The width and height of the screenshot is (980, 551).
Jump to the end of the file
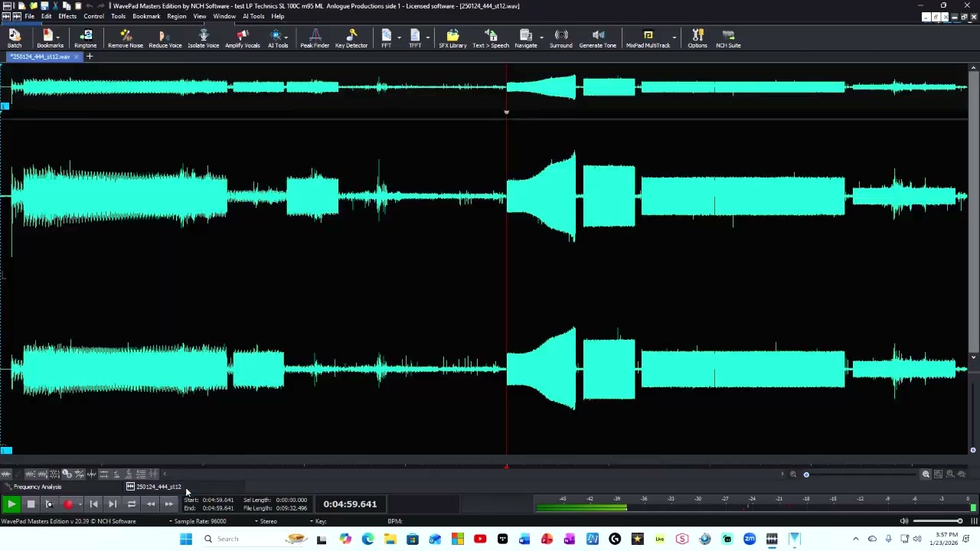(x=113, y=504)
